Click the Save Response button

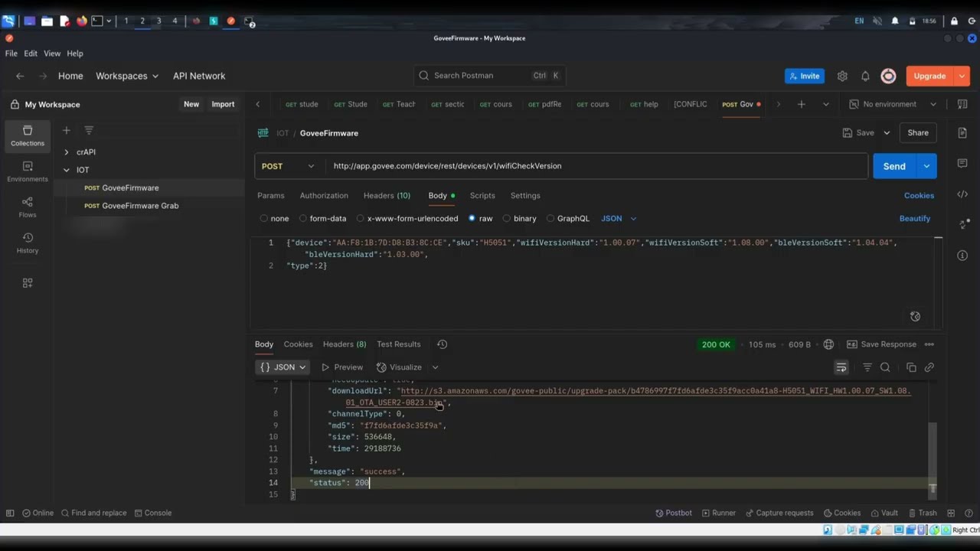(881, 344)
